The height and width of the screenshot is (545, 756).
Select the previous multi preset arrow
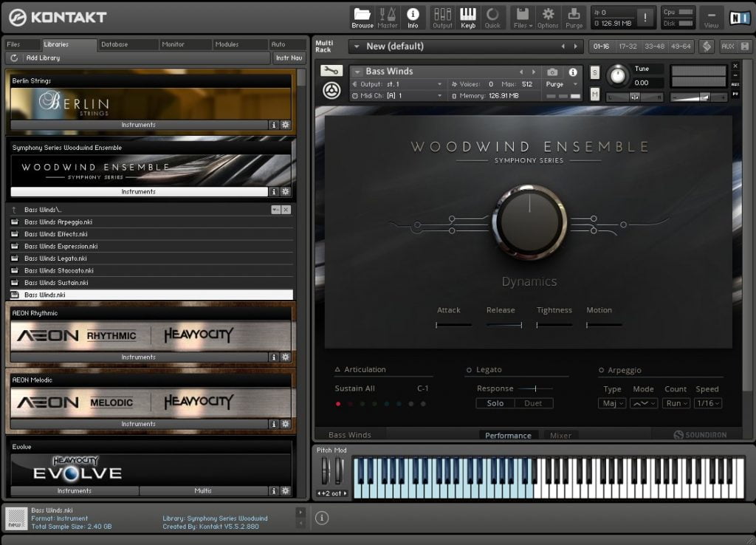(x=563, y=47)
